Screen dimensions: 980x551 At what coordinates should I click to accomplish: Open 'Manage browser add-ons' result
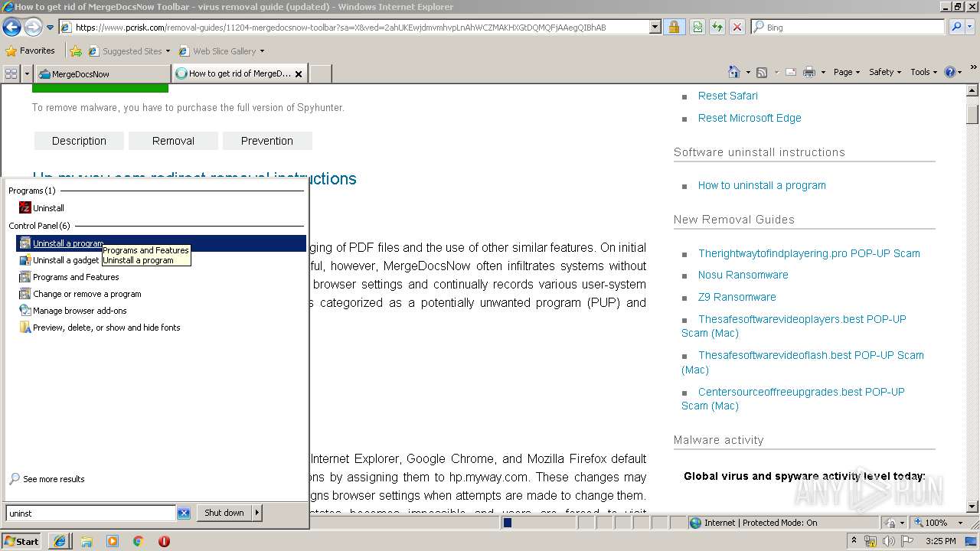[161, 311]
